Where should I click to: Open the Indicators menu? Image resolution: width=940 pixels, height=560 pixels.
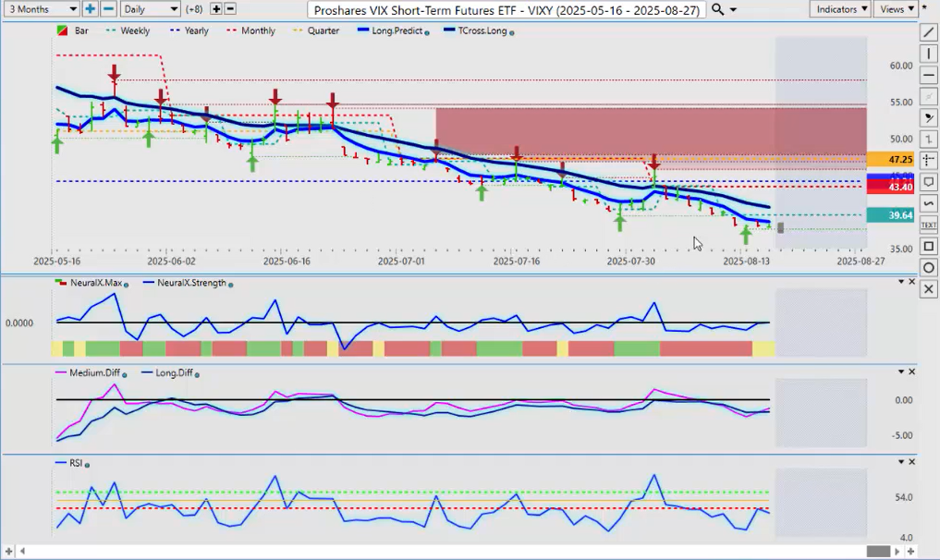tap(839, 9)
